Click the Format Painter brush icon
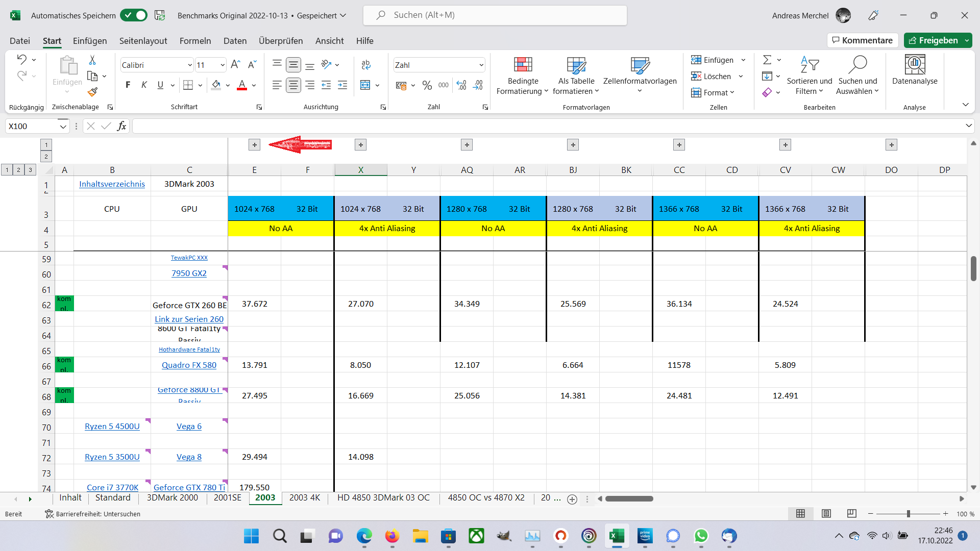Image resolution: width=980 pixels, height=551 pixels. (92, 92)
